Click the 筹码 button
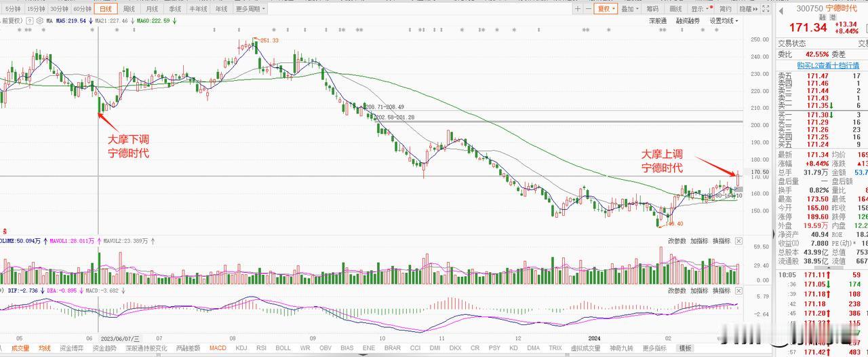This screenshot has height=357, width=868. [652, 9]
